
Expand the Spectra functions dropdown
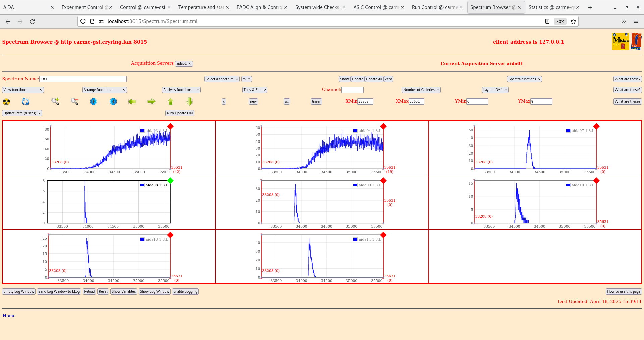[x=525, y=79]
